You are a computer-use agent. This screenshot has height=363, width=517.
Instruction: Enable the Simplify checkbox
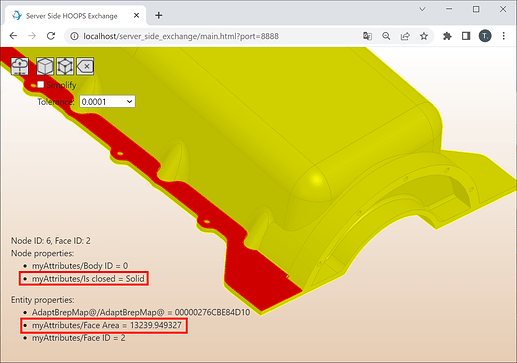pyautogui.click(x=41, y=85)
